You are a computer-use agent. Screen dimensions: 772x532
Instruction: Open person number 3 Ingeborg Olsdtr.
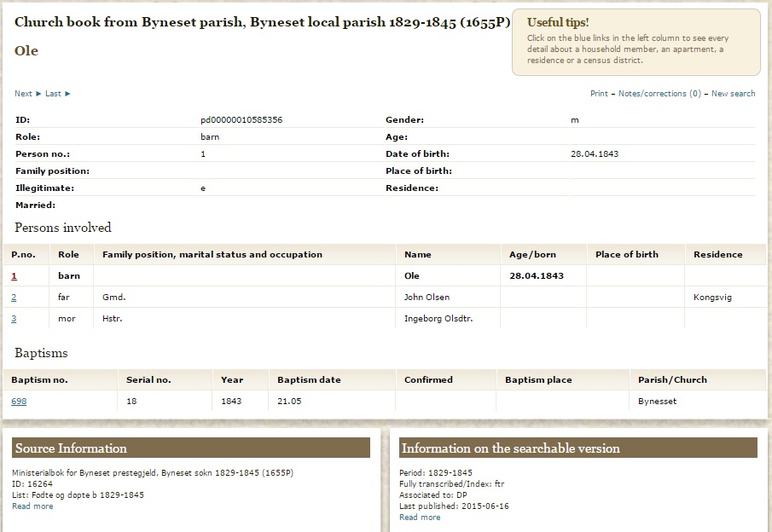(x=14, y=319)
